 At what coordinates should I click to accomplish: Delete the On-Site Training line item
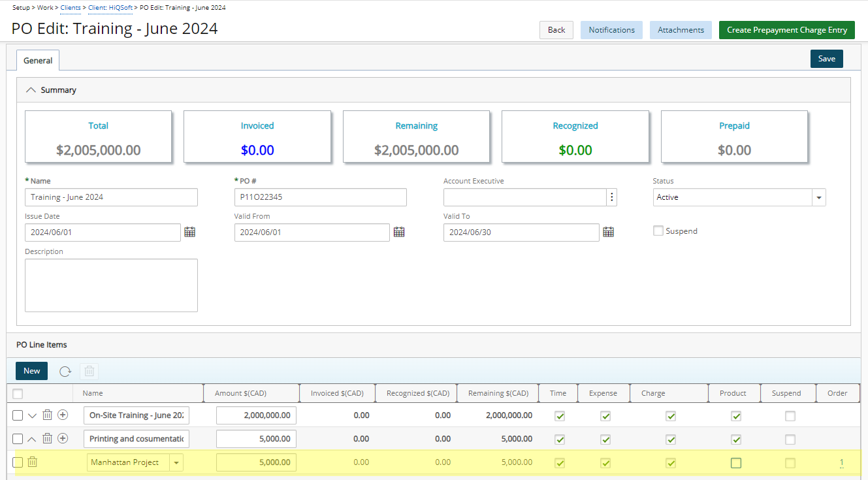(x=48, y=415)
